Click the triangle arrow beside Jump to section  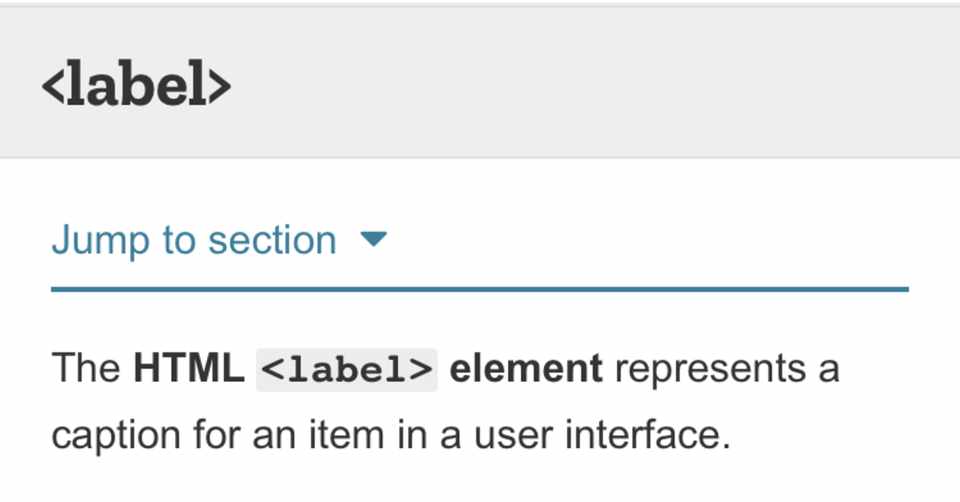click(x=373, y=240)
